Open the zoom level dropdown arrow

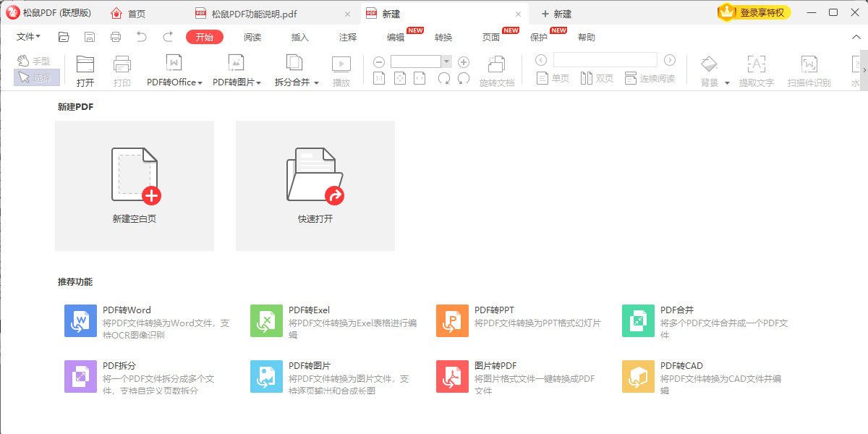click(x=446, y=62)
